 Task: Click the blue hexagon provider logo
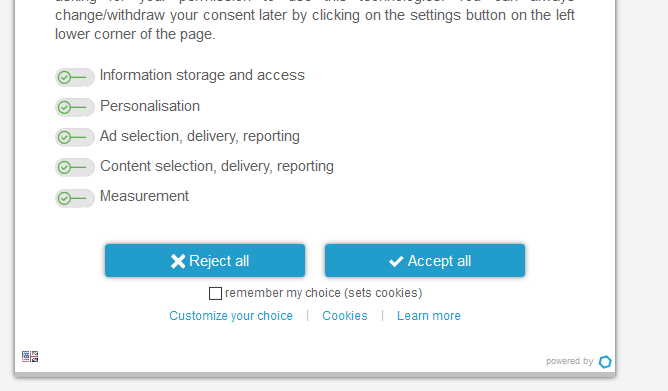[x=605, y=362]
